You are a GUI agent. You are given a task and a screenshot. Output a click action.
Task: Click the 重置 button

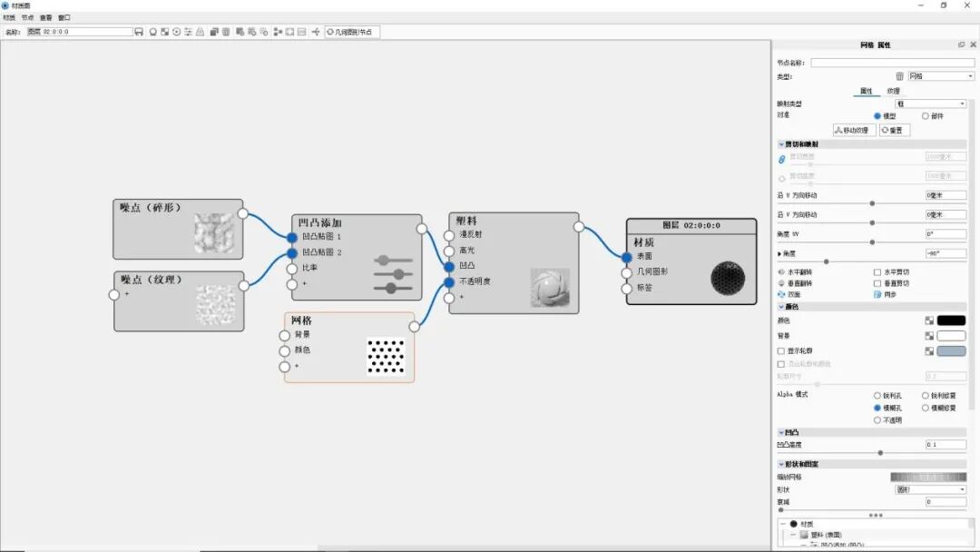(895, 130)
